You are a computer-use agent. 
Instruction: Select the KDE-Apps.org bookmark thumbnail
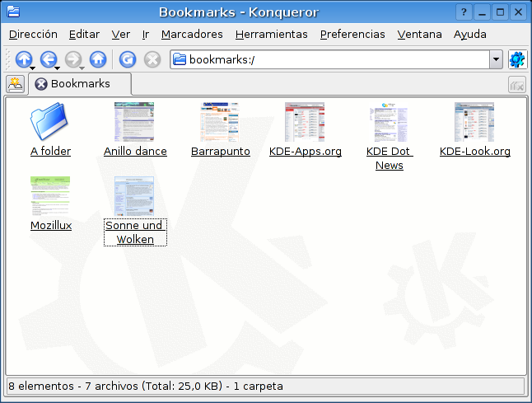coord(305,121)
